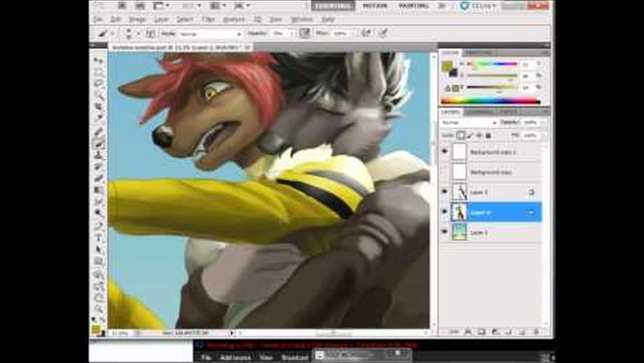Open the Filter menu
Viewport: 644px width, 363px height.
pyautogui.click(x=209, y=19)
